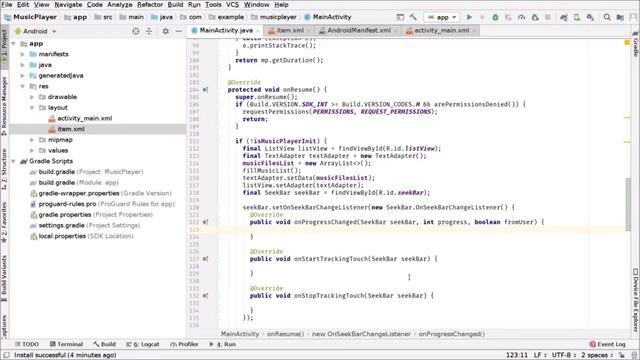Open the Project Structure icon
The height and width of the screenshot is (360, 640).
620,17
